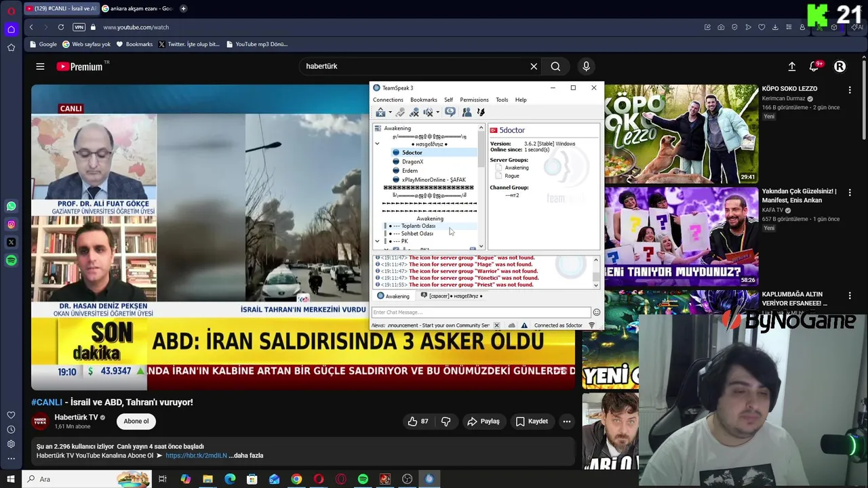Screen dimensions: 868x488
Task: Open TeamSpeak Self menu
Action: point(448,100)
